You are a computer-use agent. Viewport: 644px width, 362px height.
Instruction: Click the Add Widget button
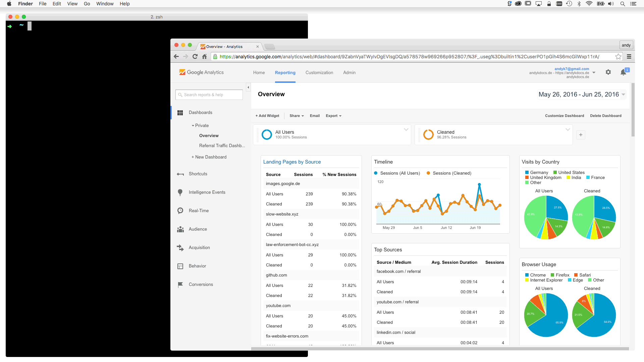pyautogui.click(x=267, y=116)
